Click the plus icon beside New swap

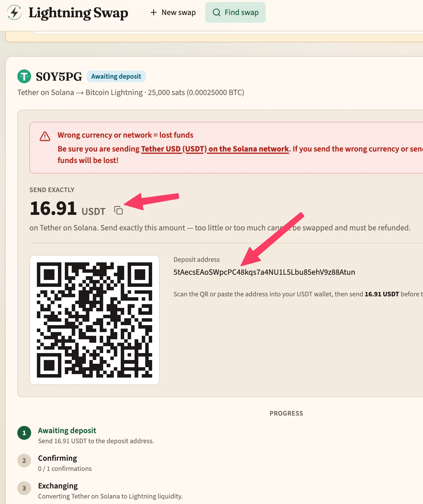pyautogui.click(x=154, y=12)
